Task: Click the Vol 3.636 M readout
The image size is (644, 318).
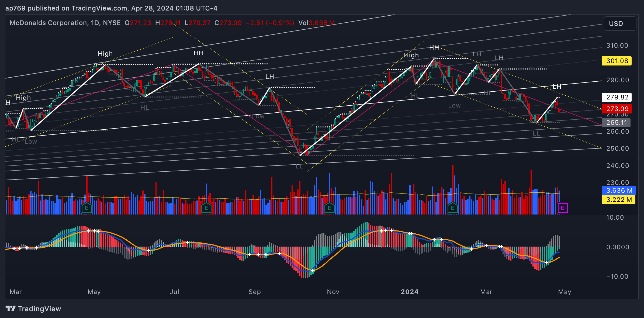Action: tap(317, 23)
